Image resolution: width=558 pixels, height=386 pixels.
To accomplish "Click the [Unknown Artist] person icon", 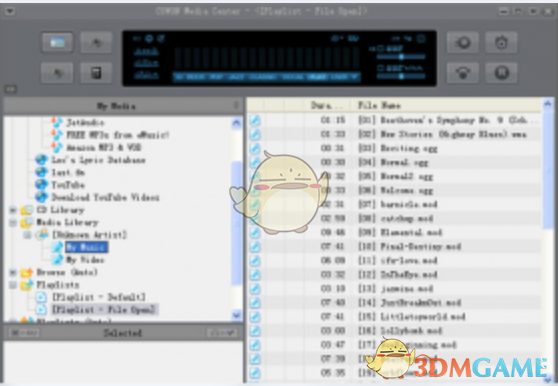I will (x=43, y=235).
